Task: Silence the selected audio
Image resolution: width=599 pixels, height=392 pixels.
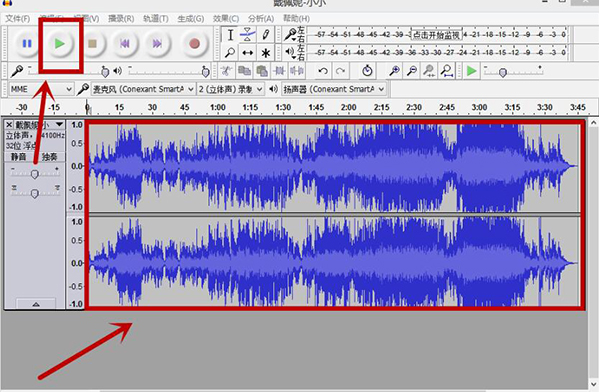Action: 297,71
